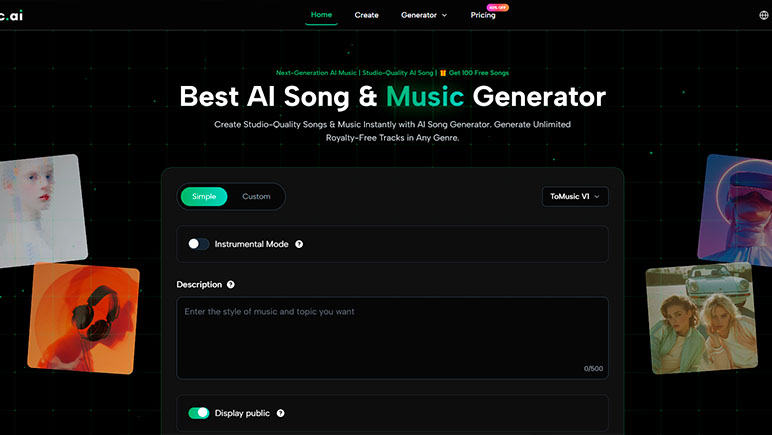
Task: Open the ToMusic V1 model dropdown
Action: coord(575,196)
